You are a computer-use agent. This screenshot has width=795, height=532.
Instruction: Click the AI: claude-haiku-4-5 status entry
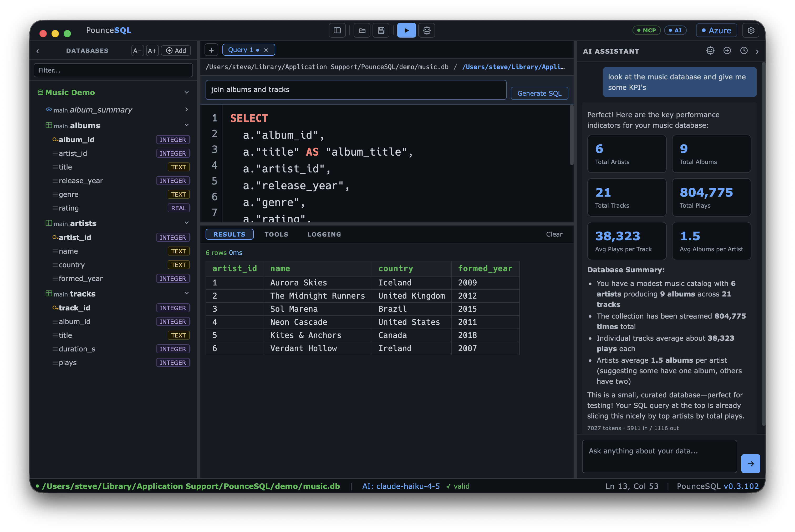401,486
